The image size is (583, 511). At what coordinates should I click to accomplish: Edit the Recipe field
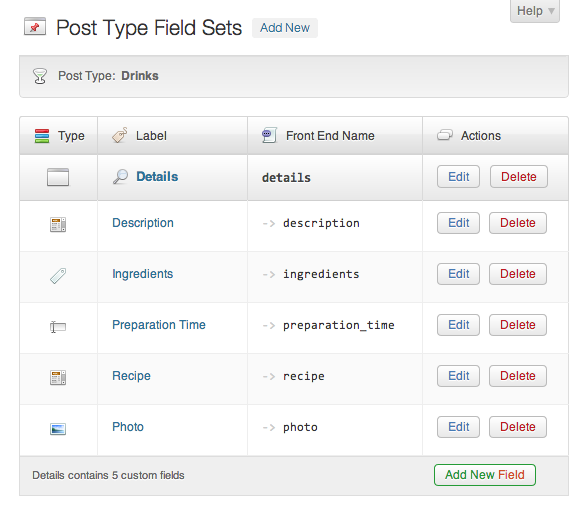(458, 376)
